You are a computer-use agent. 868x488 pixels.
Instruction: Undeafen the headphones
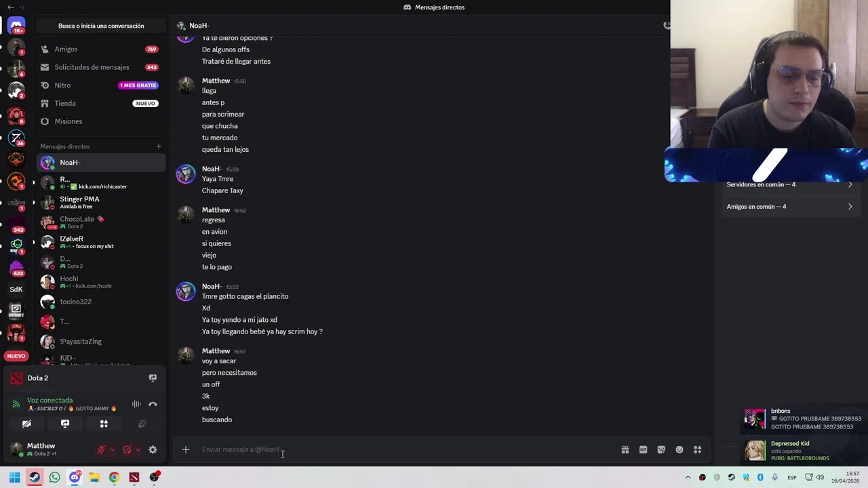pyautogui.click(x=127, y=449)
